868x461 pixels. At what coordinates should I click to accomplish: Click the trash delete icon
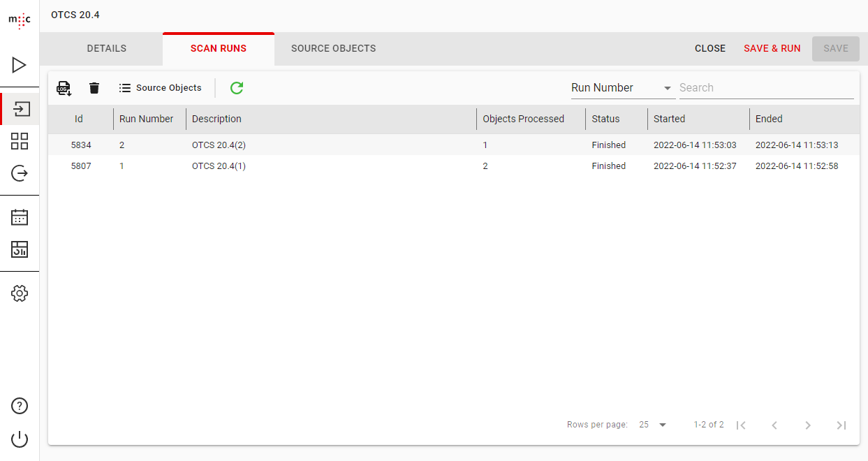click(x=94, y=88)
